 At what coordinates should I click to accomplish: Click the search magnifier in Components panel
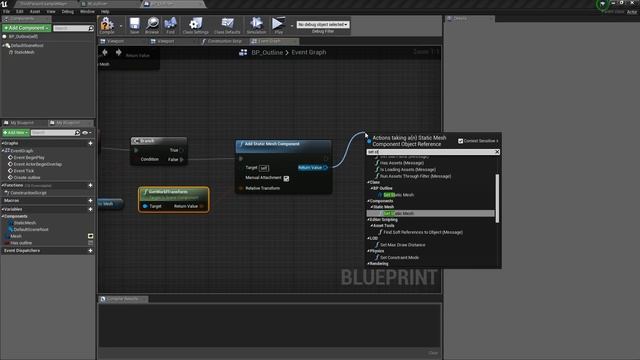(x=91, y=28)
